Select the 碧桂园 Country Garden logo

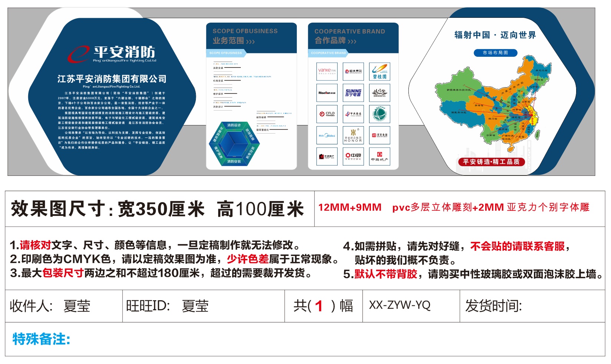coord(380,71)
